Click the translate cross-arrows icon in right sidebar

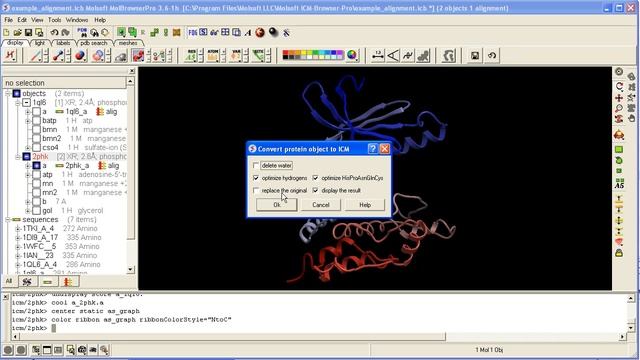[x=619, y=98]
